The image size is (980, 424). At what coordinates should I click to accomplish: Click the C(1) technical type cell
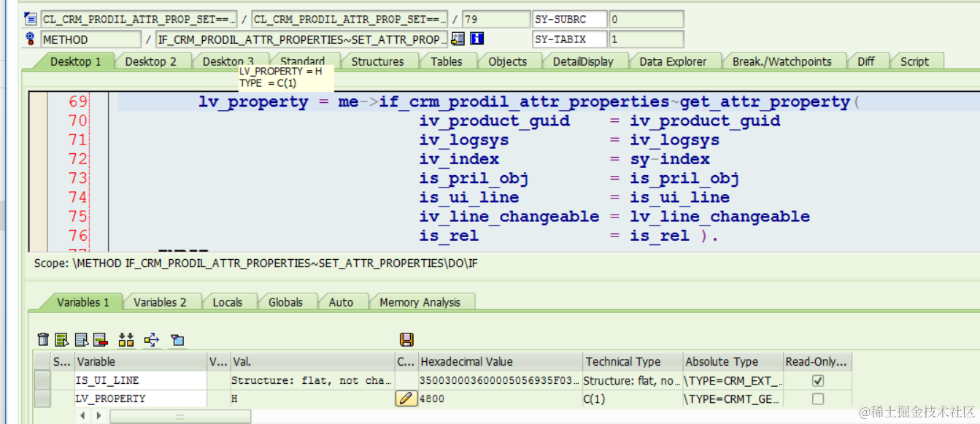tap(633, 398)
